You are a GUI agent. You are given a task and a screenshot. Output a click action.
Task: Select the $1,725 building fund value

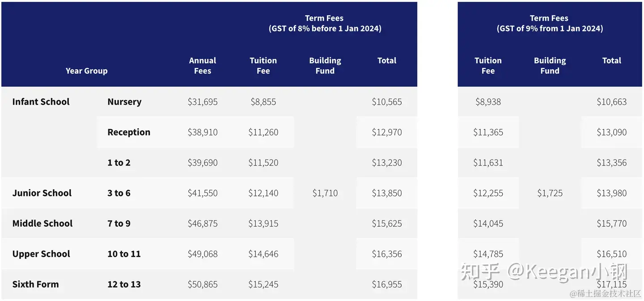tap(550, 193)
